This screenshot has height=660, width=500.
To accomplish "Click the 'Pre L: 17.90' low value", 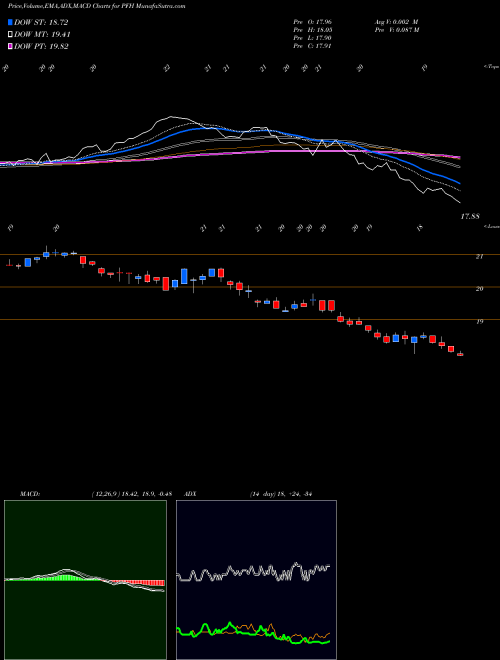I will point(312,38).
